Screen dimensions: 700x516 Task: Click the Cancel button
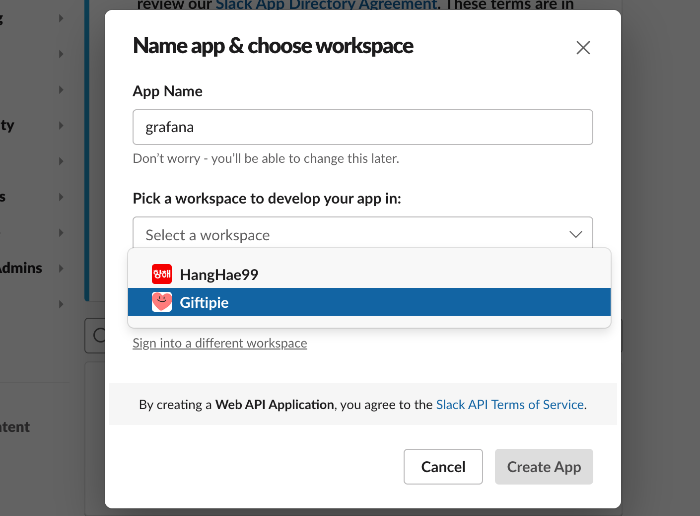click(443, 466)
